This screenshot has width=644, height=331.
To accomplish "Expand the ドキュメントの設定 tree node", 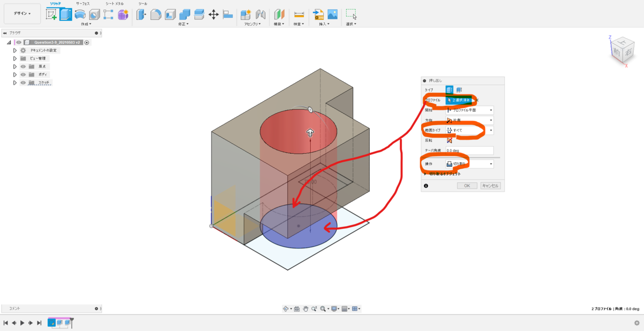I will click(x=15, y=50).
